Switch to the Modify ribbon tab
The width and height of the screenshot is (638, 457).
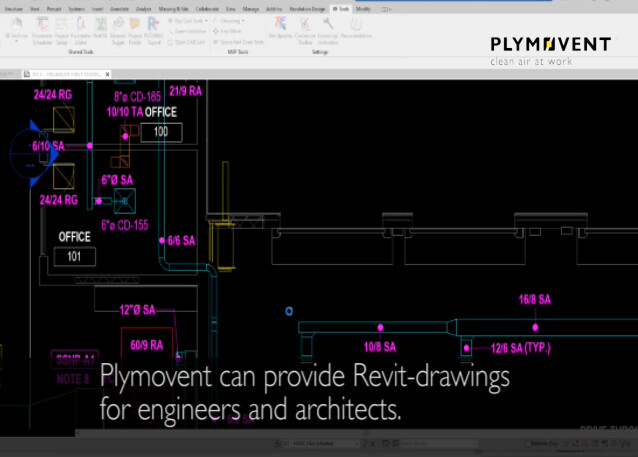click(x=363, y=9)
